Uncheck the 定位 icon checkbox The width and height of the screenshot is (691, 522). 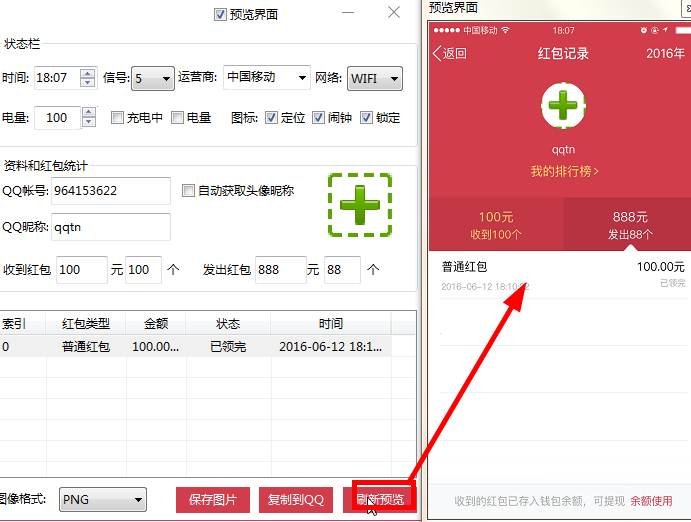[x=271, y=118]
